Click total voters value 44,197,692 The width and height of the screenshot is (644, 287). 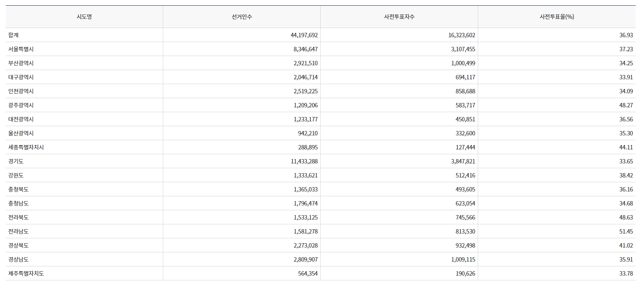coord(304,35)
